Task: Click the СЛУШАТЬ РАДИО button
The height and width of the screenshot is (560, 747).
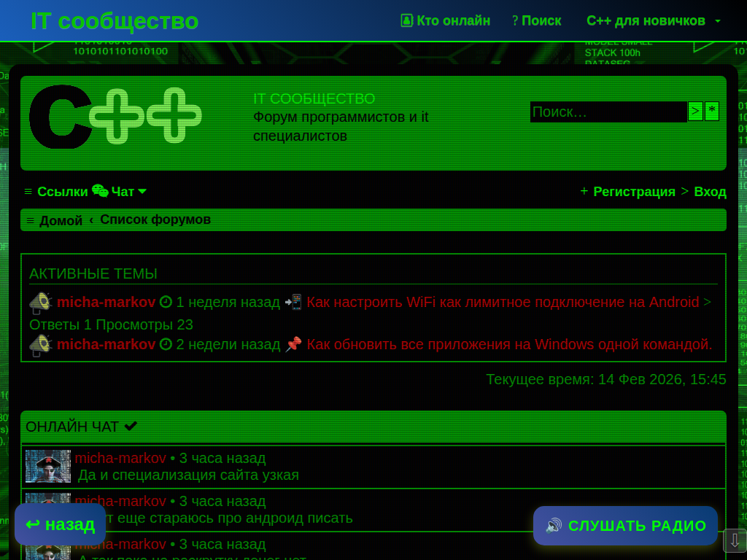Action: click(625, 526)
